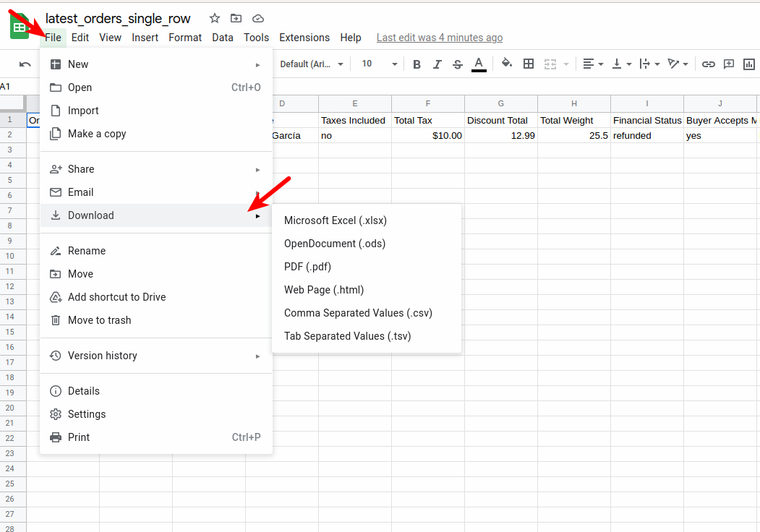Open the Data menu
760x532 pixels.
222,38
